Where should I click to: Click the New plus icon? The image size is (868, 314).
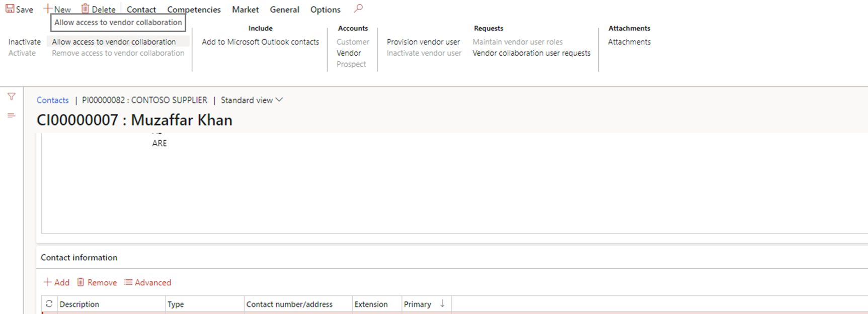click(48, 9)
